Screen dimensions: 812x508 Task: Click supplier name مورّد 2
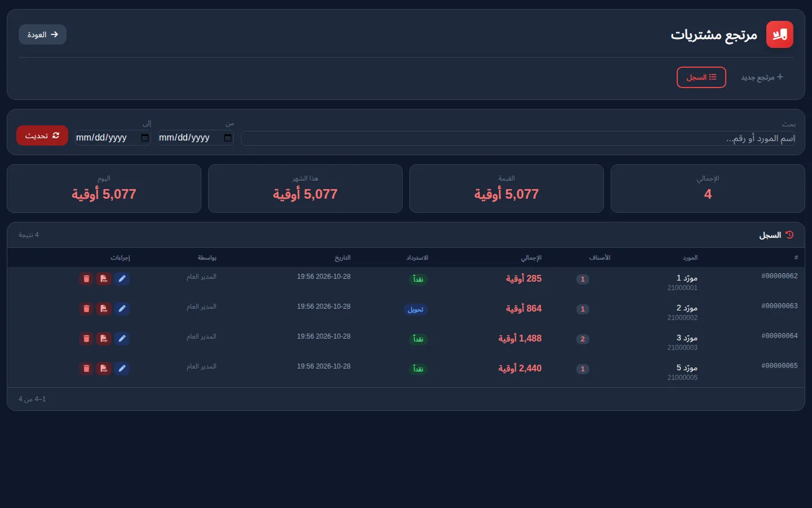tap(687, 308)
